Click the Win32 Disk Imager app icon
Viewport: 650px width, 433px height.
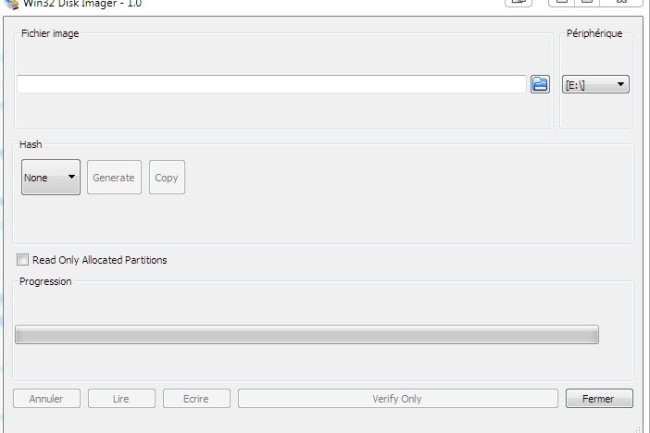11,3
